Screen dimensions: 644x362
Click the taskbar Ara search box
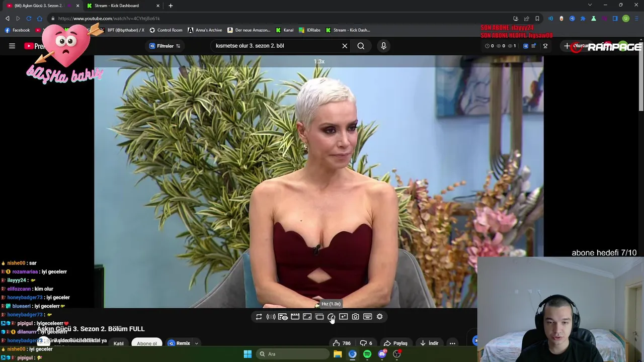[x=292, y=354]
